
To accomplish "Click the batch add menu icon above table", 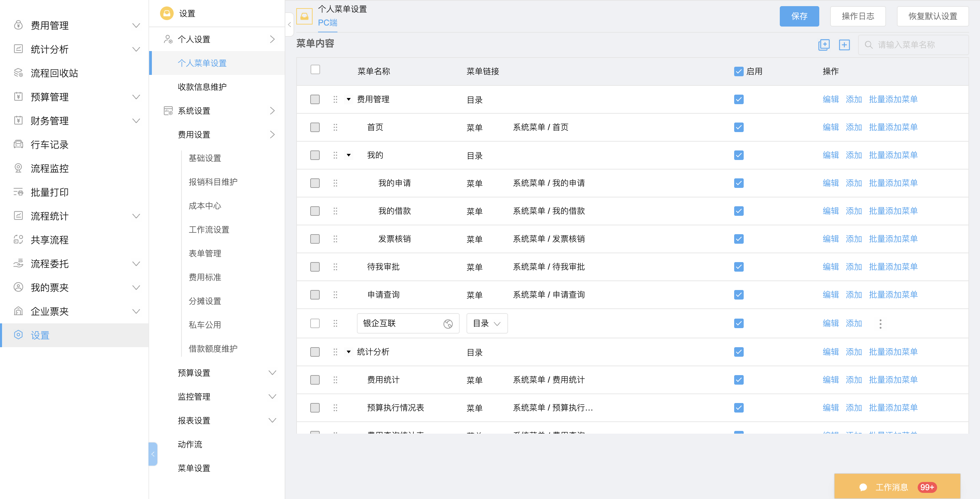I will click(x=824, y=45).
